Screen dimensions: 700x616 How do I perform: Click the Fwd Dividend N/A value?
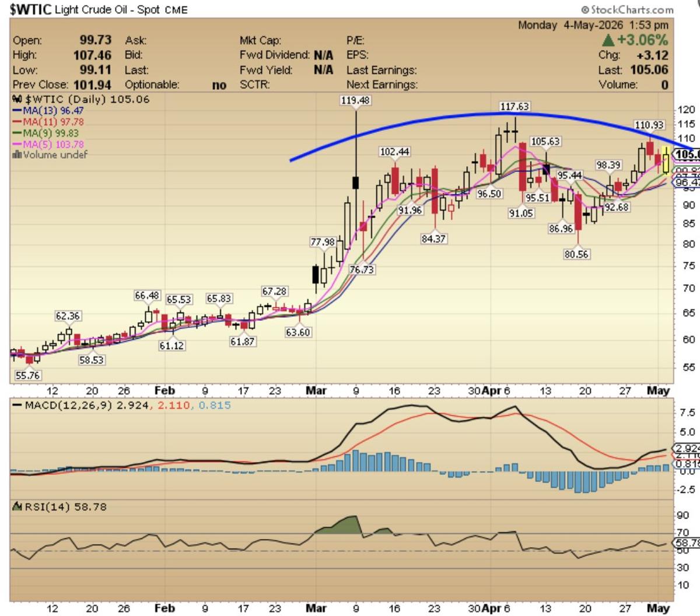click(x=323, y=55)
